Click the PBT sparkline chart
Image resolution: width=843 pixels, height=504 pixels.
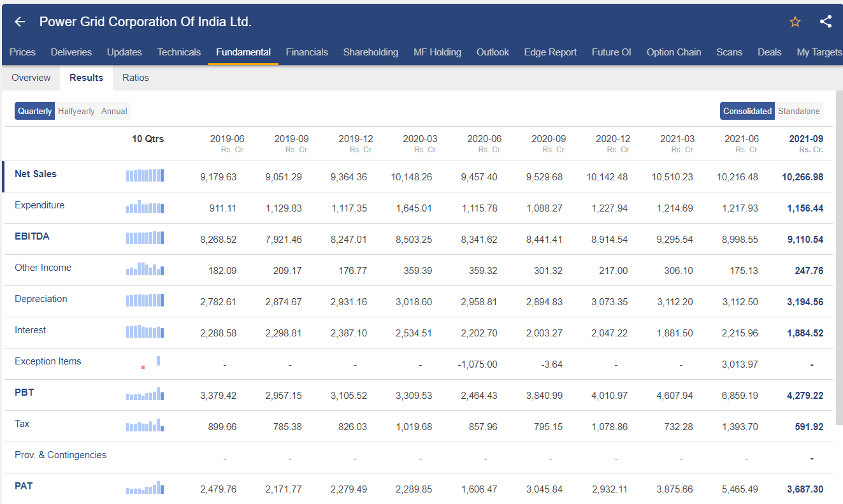[145, 394]
